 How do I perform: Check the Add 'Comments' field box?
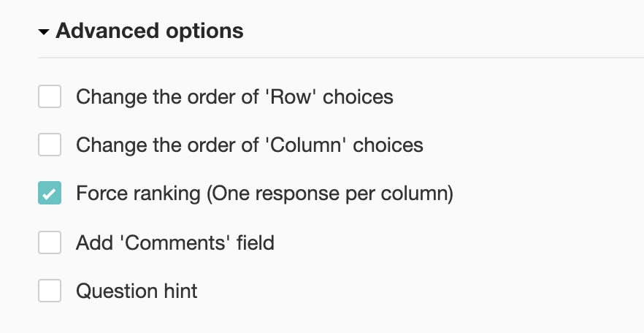(x=50, y=242)
